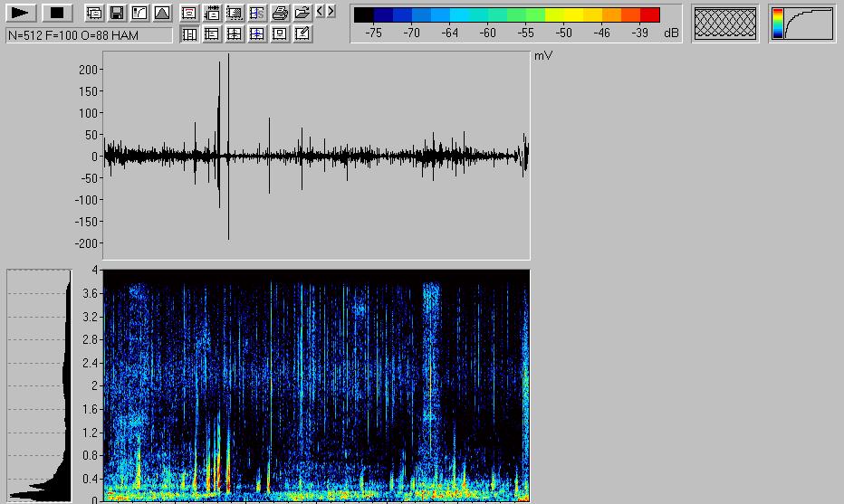
Task: Click the right arrow scroll button
Action: 331,12
